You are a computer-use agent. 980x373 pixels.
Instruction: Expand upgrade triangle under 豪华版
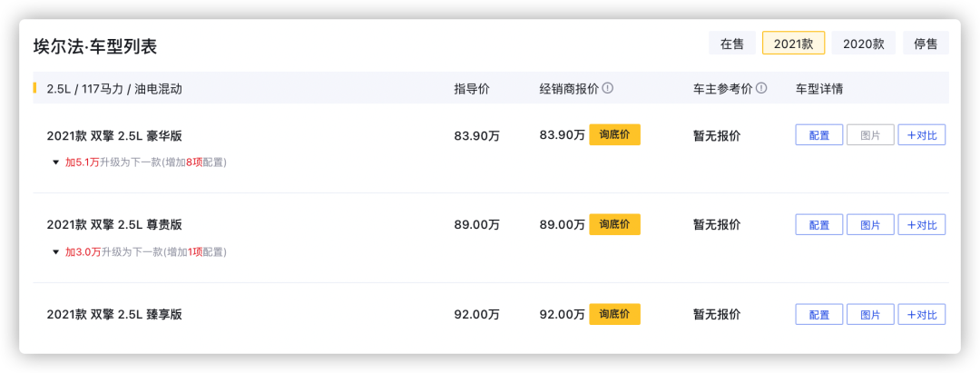pos(55,163)
